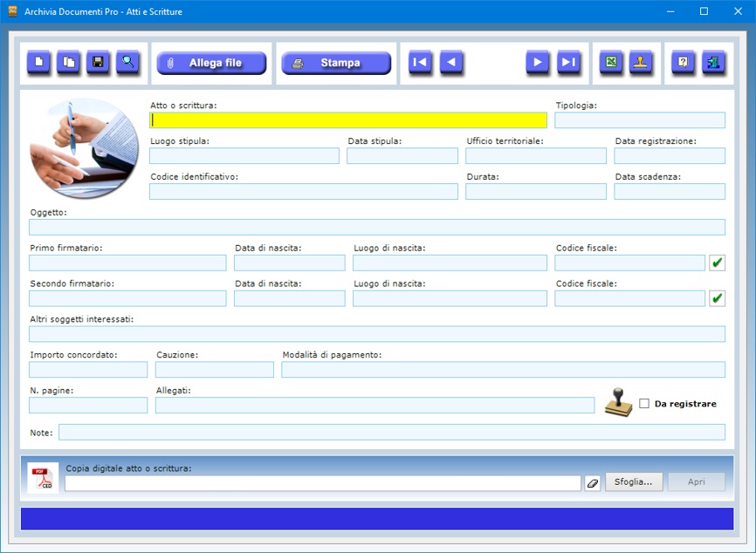The height and width of the screenshot is (553, 756).
Task: Click the Primo firmatario field
Action: pyautogui.click(x=127, y=263)
